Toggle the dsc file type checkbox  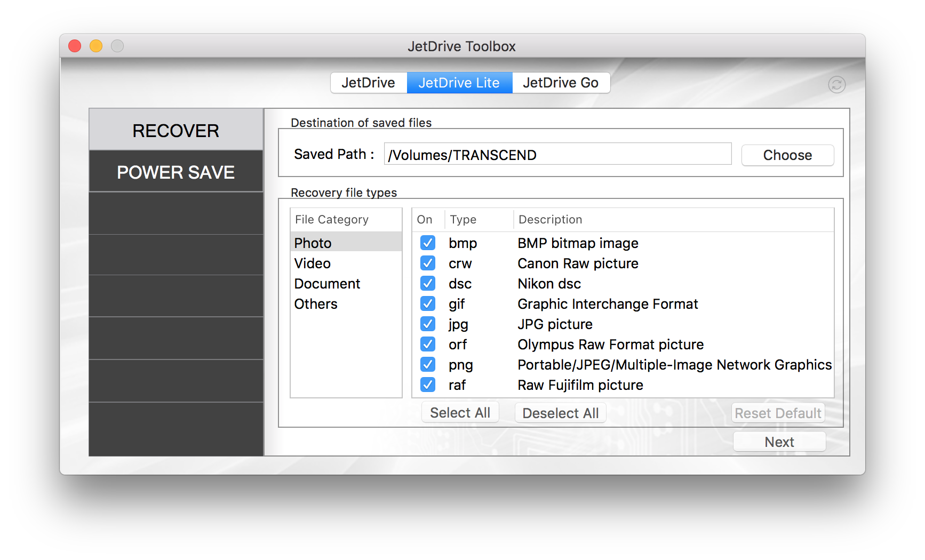coord(428,283)
